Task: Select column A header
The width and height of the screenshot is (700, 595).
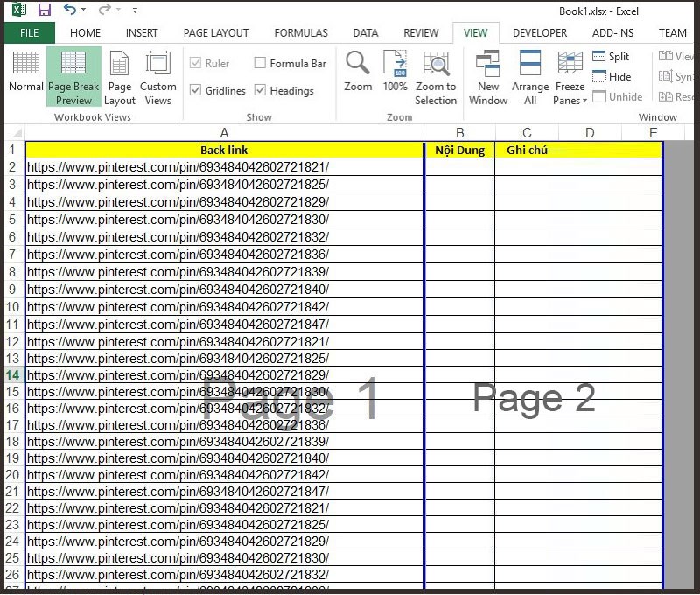Action: (224, 133)
